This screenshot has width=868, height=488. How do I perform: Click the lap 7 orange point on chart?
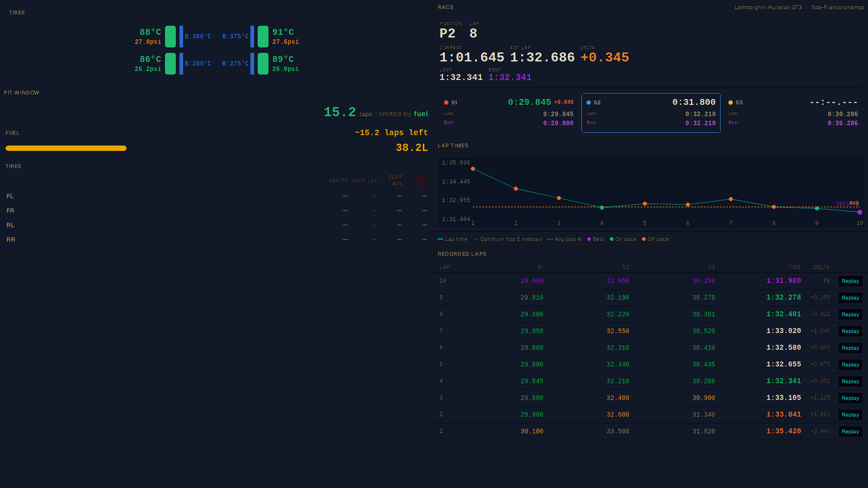pos(731,199)
